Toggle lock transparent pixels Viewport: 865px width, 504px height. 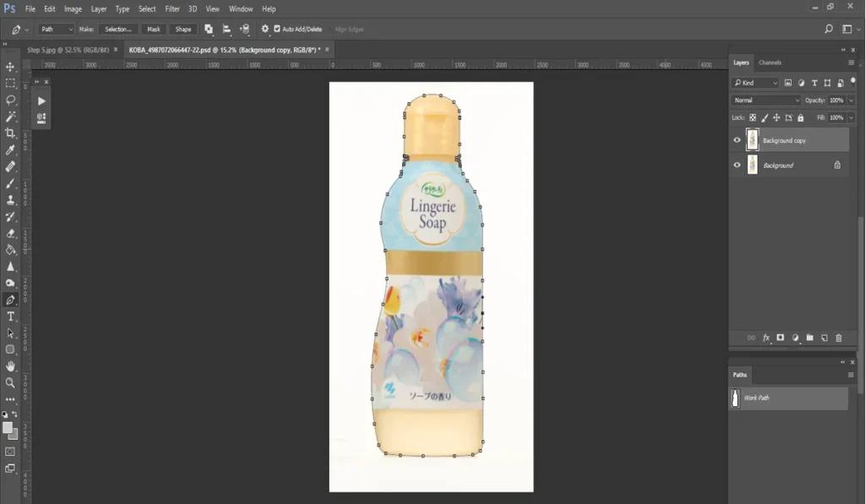(753, 117)
